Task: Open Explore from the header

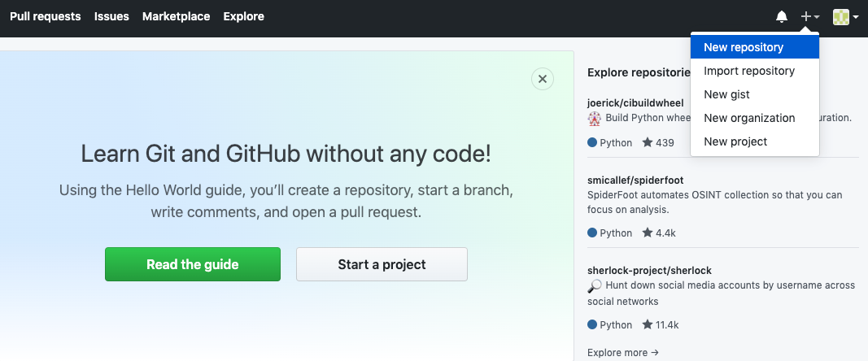Action: pyautogui.click(x=243, y=16)
